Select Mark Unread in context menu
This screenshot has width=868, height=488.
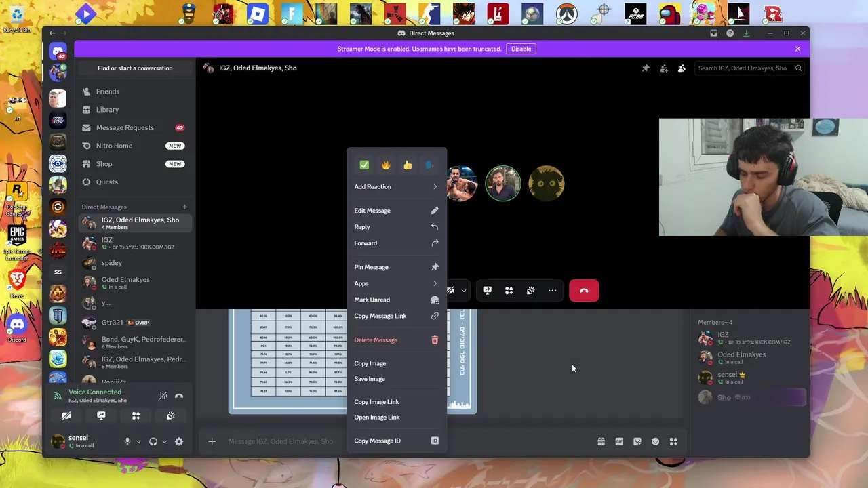397,300
